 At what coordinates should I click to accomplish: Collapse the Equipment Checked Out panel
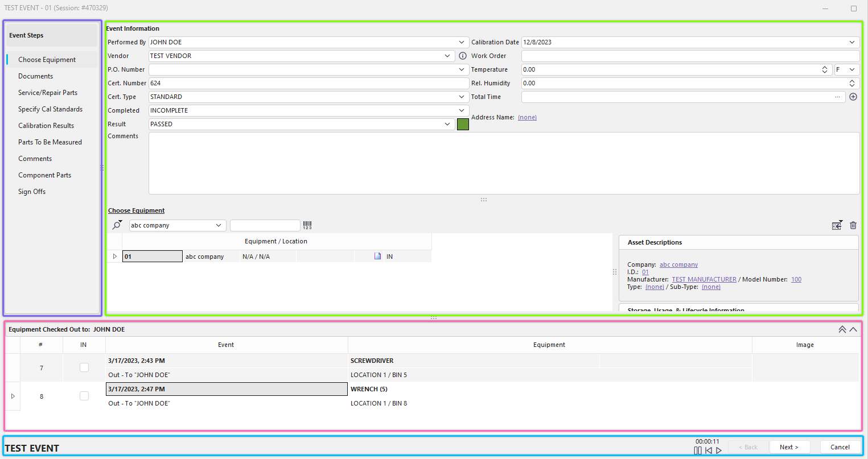click(x=853, y=329)
